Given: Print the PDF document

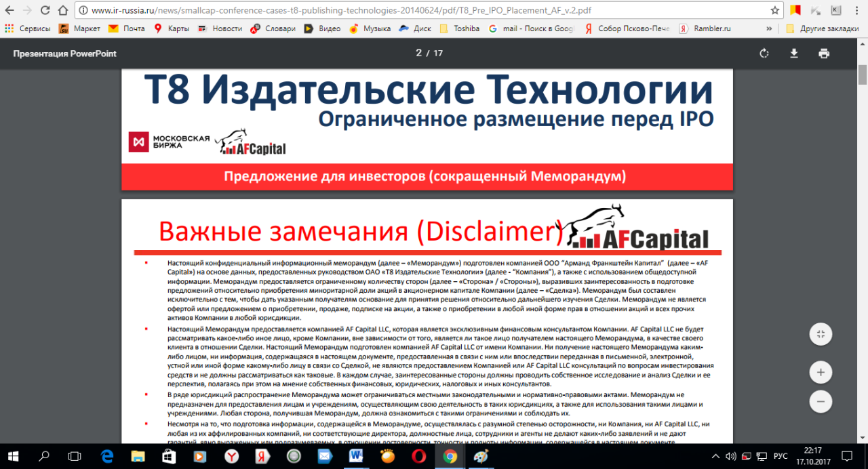Looking at the screenshot, I should pos(824,54).
